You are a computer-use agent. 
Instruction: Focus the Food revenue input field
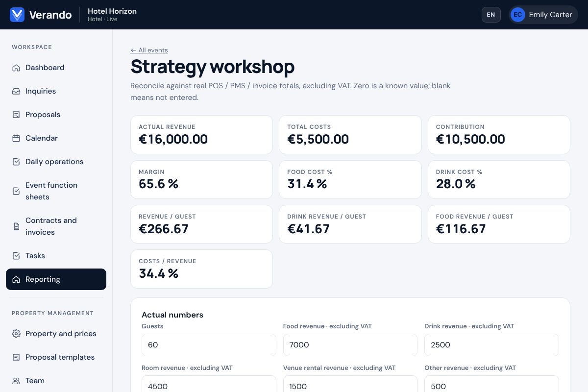350,345
